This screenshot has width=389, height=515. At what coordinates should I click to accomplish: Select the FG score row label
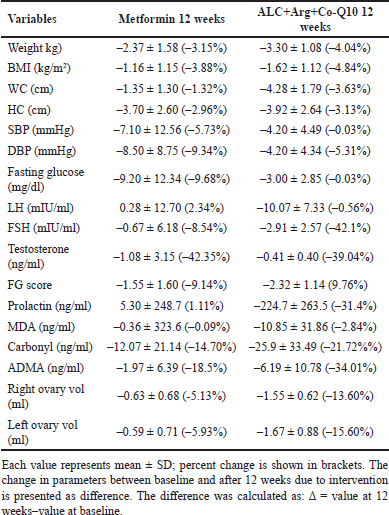[x=30, y=285]
